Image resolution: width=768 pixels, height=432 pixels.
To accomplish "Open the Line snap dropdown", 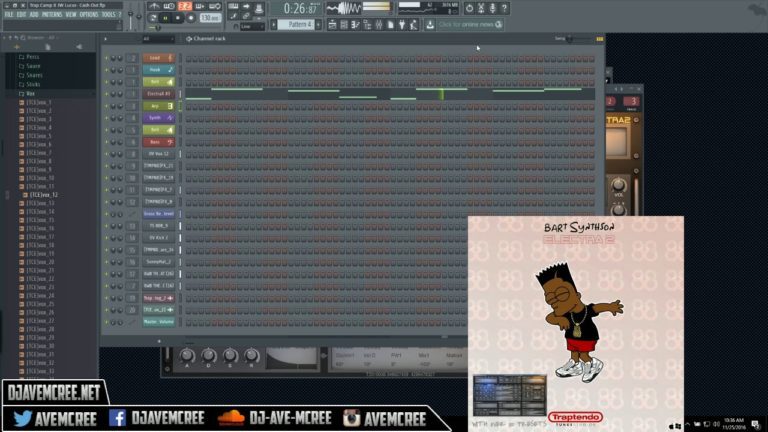I will (252, 26).
